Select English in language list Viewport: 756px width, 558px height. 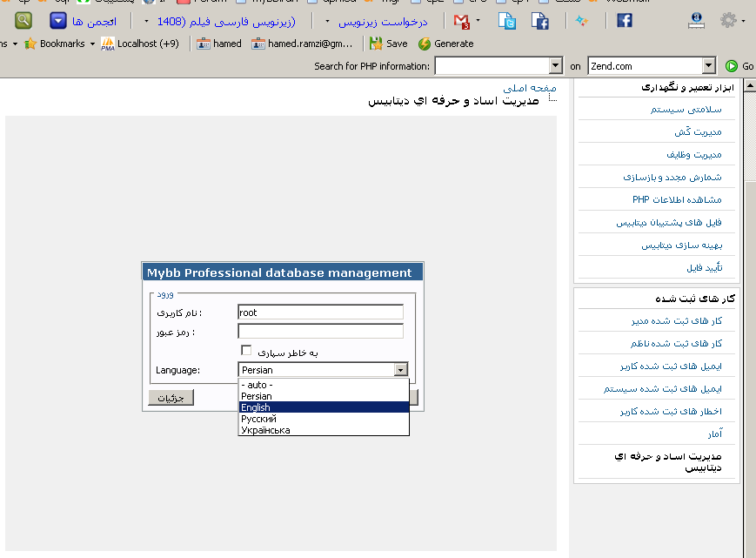[x=256, y=407]
